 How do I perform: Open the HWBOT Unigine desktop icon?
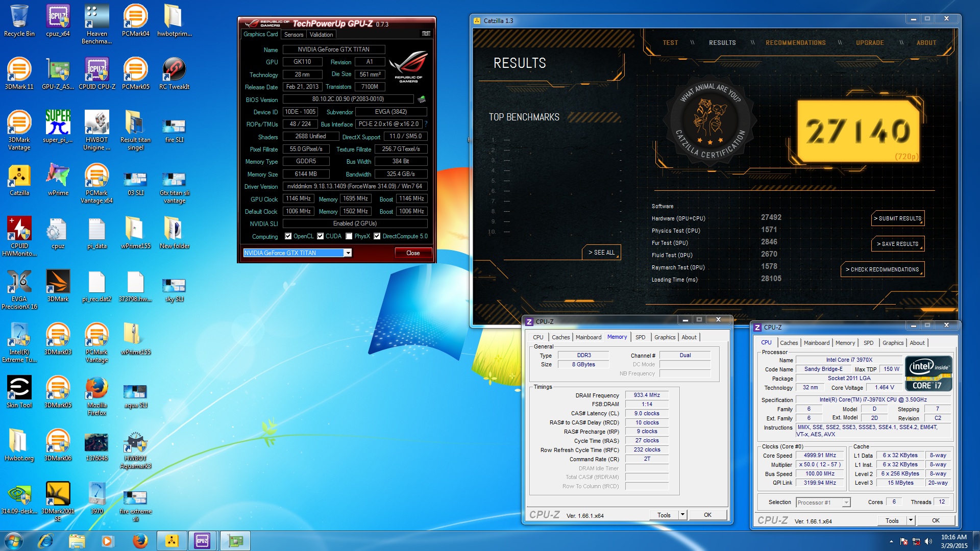[96, 131]
